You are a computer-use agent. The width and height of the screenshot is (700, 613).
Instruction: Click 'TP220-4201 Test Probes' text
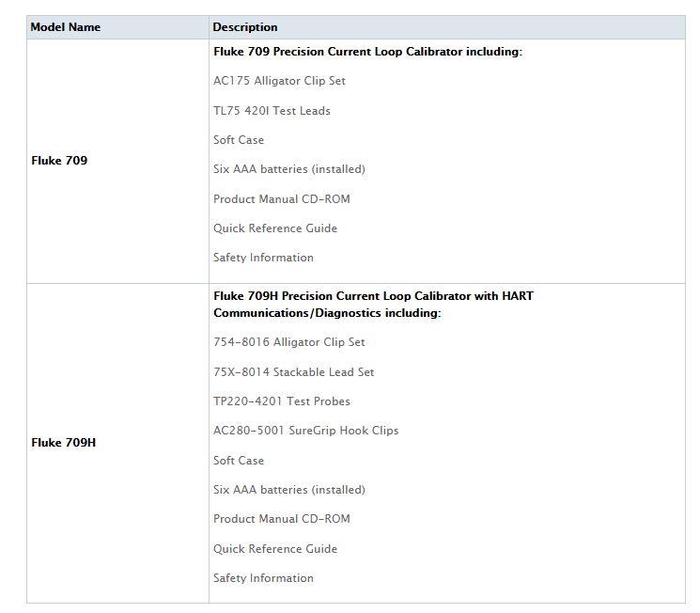click(282, 401)
